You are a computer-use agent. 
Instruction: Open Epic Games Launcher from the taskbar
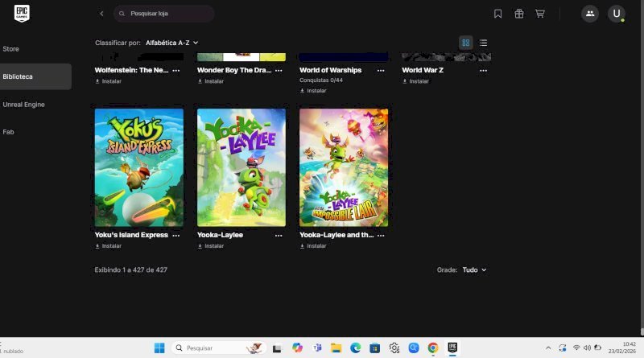453,348
